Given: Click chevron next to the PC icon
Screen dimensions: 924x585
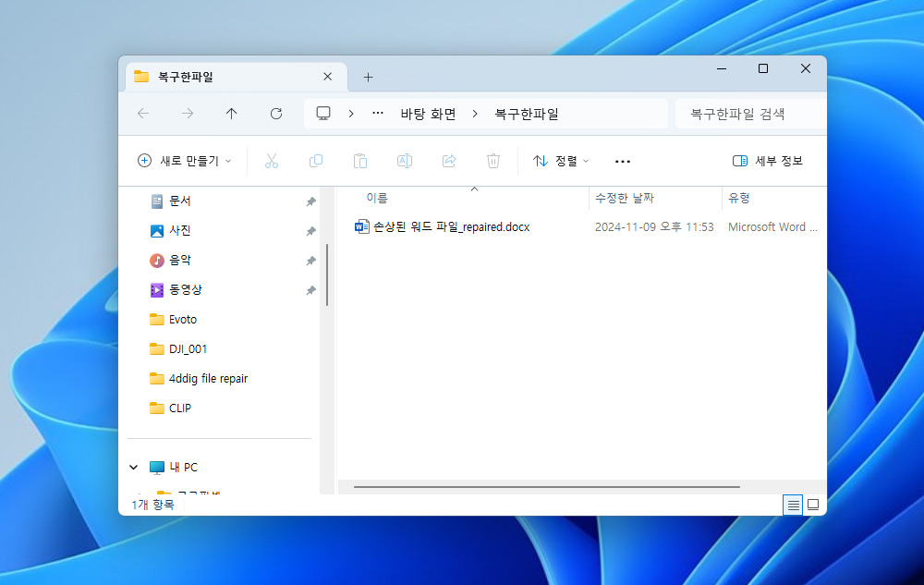Looking at the screenshot, I should [351, 114].
